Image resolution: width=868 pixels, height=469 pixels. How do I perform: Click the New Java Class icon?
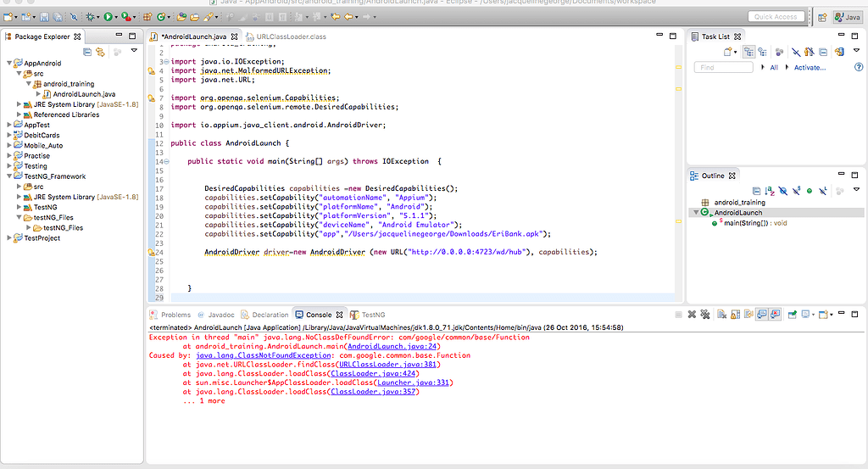(160, 17)
